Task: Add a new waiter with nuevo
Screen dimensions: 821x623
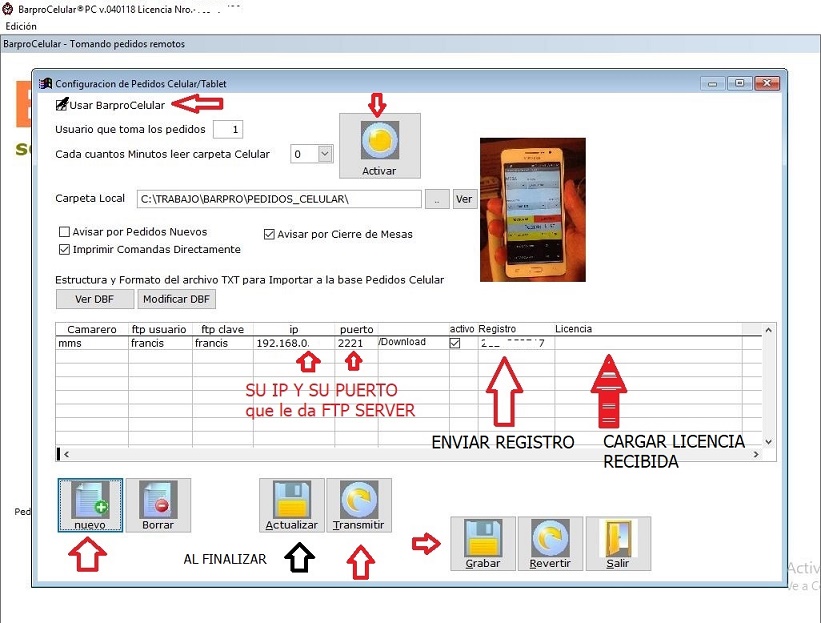Action: click(90, 505)
